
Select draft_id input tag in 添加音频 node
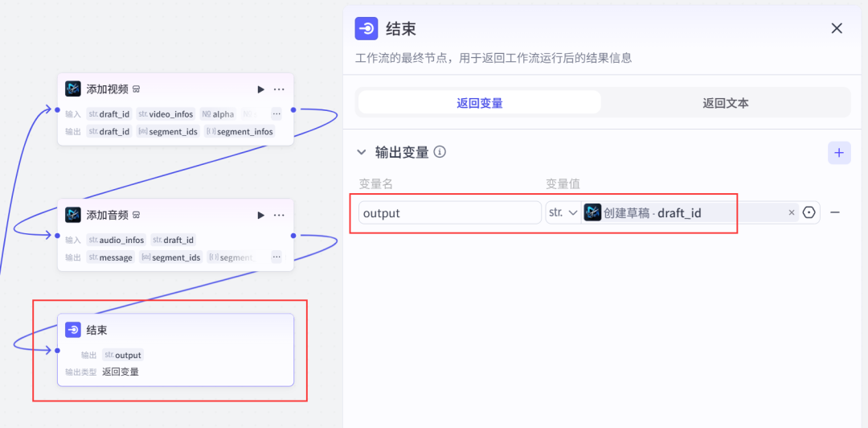(174, 240)
